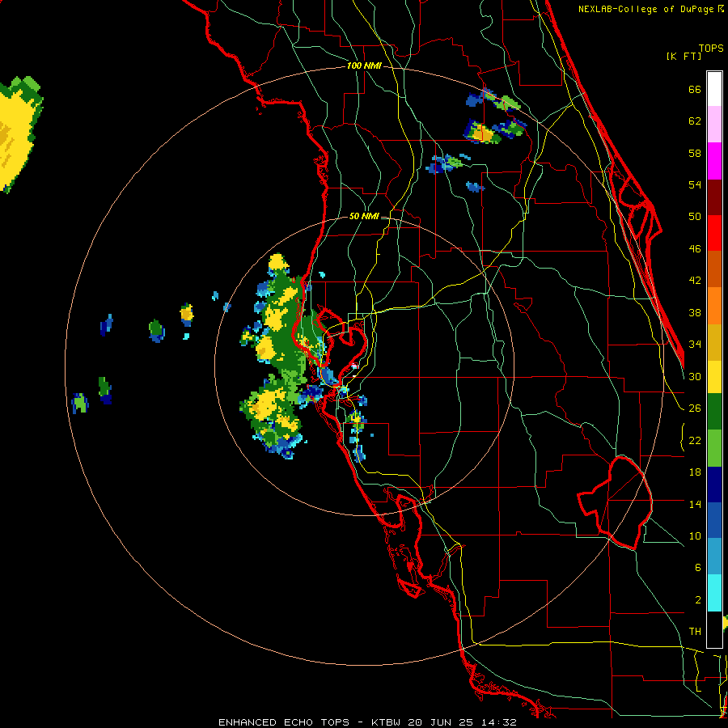
Task: Click the [K FT] units label
Action: click(x=684, y=56)
